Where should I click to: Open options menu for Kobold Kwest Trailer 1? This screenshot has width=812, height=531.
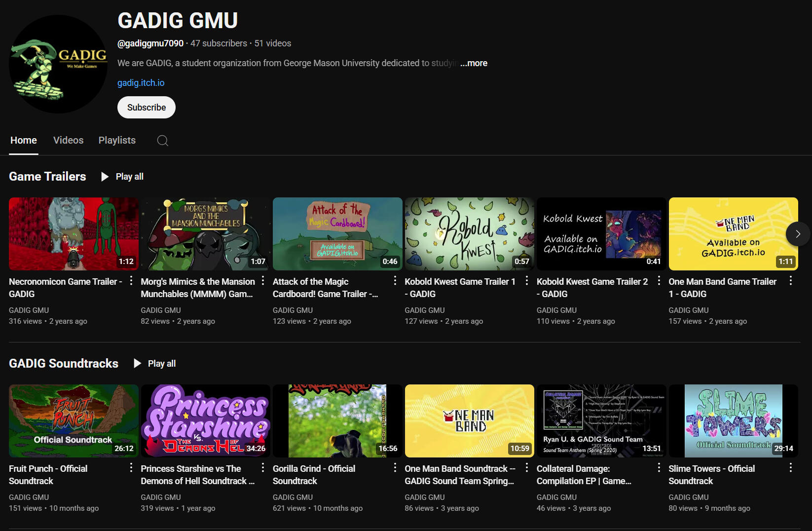[527, 281]
